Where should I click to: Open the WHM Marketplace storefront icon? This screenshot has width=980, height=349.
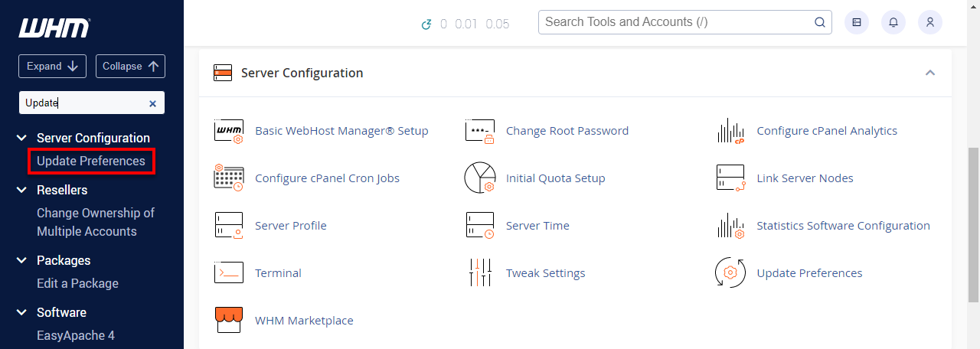tap(228, 321)
